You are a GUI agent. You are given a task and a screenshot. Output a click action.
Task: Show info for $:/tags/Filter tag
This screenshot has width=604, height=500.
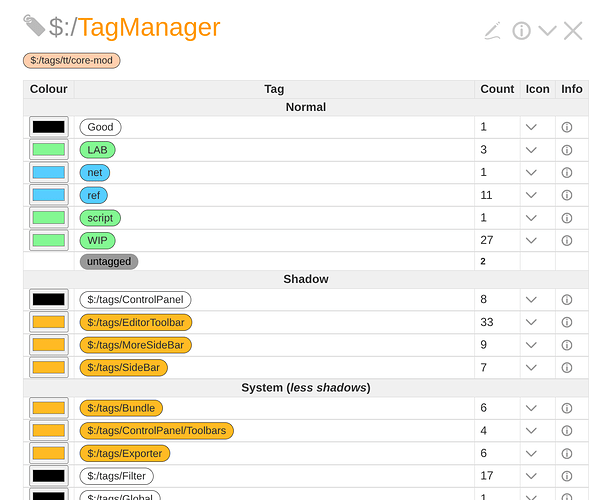(567, 477)
